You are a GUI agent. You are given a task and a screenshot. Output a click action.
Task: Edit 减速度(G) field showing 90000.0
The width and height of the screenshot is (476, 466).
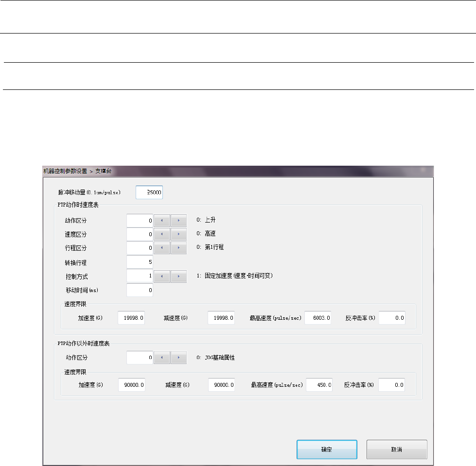(221, 385)
